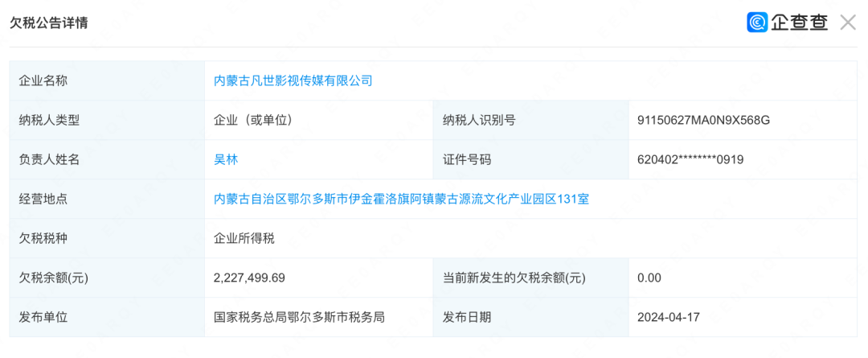Click the new arrears value 0.00

click(649, 278)
